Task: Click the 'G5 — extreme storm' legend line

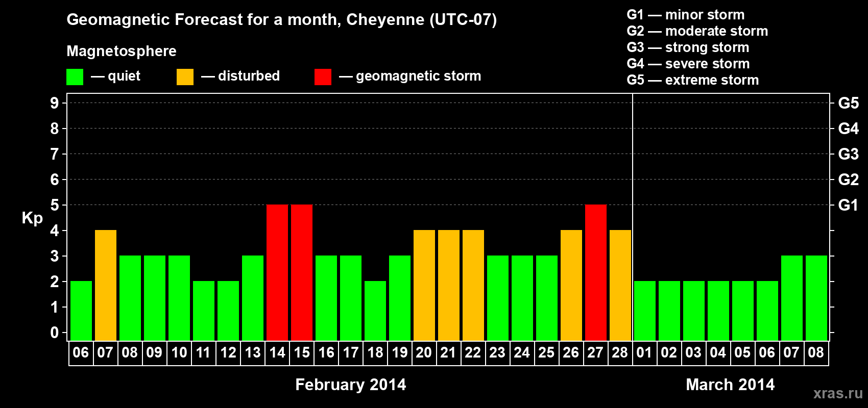Action: pos(693,80)
